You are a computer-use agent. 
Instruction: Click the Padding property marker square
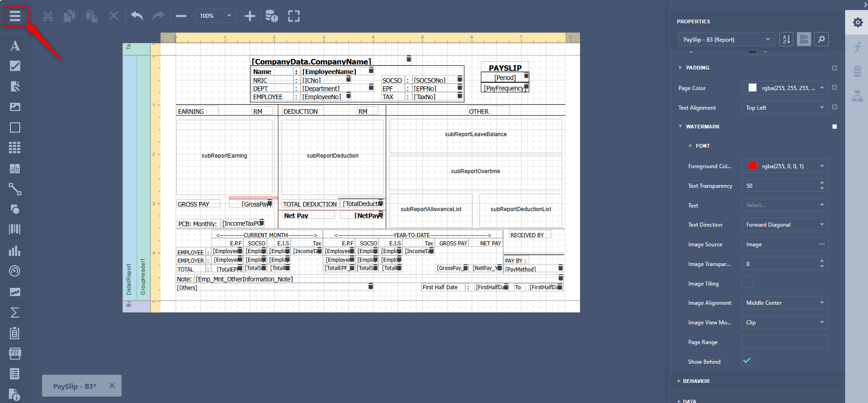(x=835, y=68)
